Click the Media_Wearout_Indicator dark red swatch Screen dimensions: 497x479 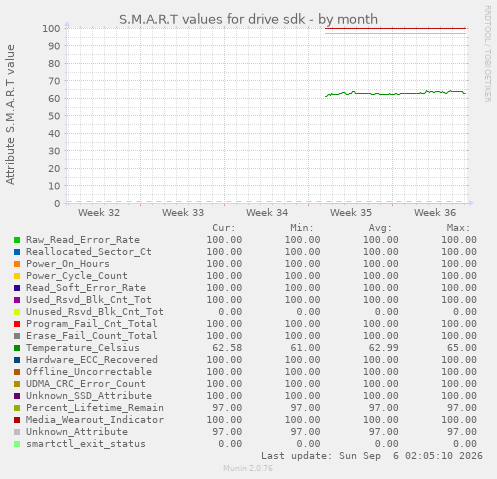pos(17,420)
